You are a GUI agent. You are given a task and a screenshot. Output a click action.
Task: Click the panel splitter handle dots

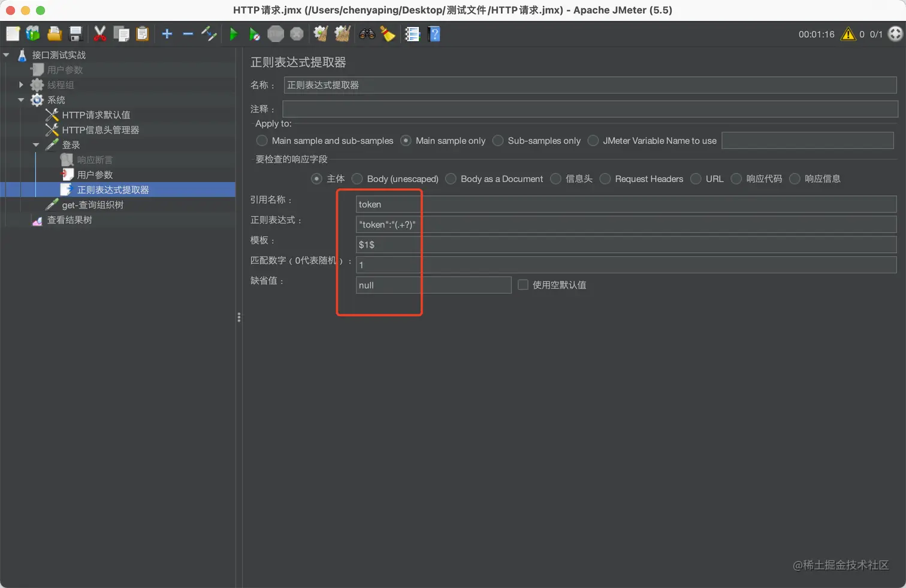coord(239,317)
